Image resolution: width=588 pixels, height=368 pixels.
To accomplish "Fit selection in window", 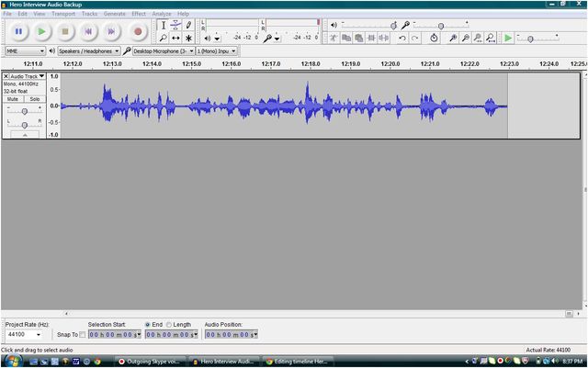I will pyautogui.click(x=478, y=38).
